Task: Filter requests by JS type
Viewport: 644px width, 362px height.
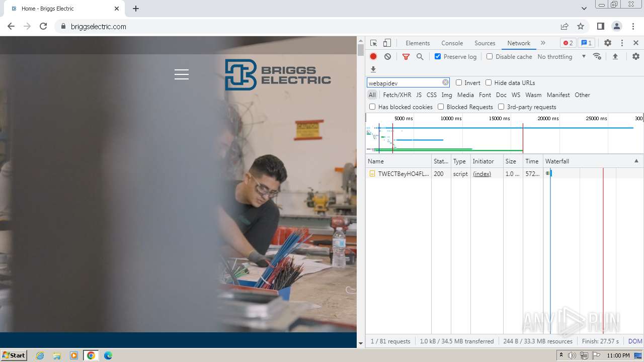Action: coord(419,95)
